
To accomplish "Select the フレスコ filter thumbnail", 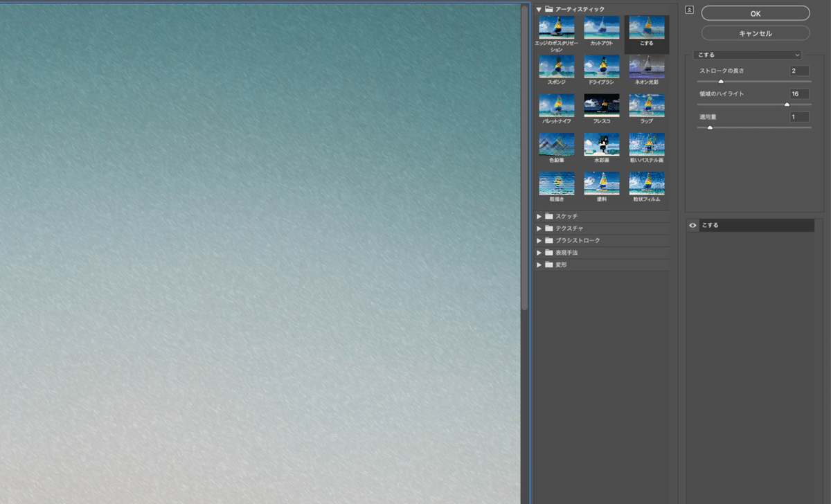I will pyautogui.click(x=601, y=105).
